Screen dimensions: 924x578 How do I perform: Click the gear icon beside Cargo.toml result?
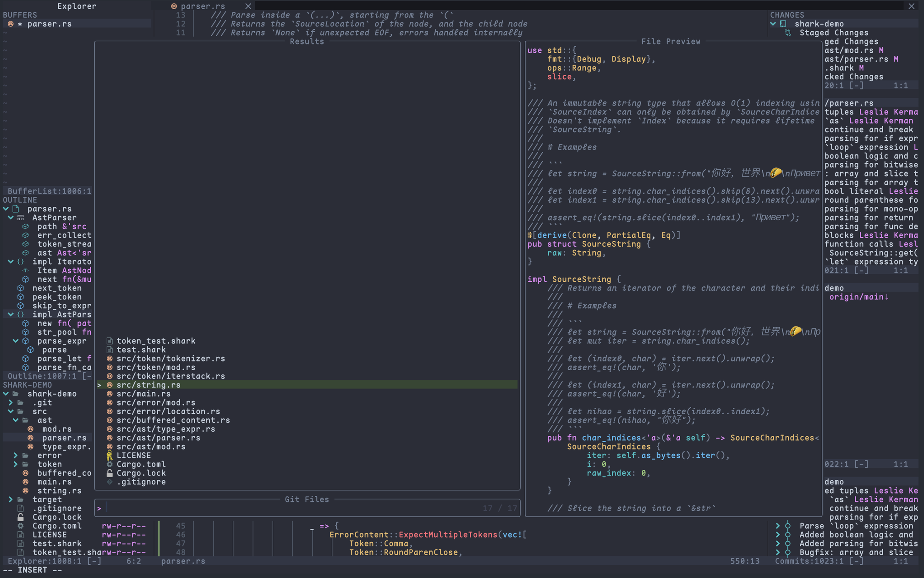[110, 464]
